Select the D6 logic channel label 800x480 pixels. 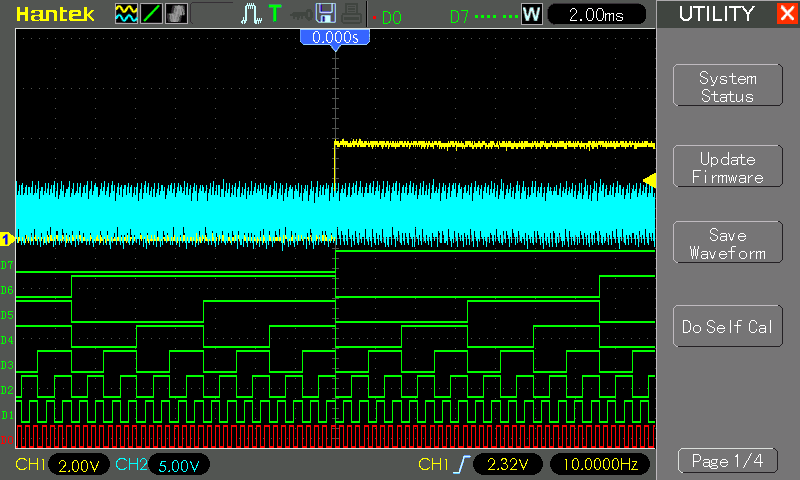click(x=7, y=290)
